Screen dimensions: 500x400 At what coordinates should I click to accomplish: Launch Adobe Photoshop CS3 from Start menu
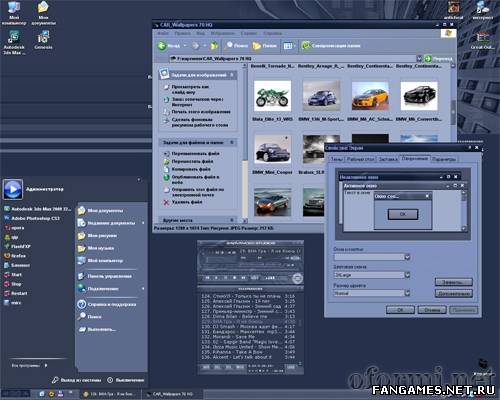click(32, 218)
